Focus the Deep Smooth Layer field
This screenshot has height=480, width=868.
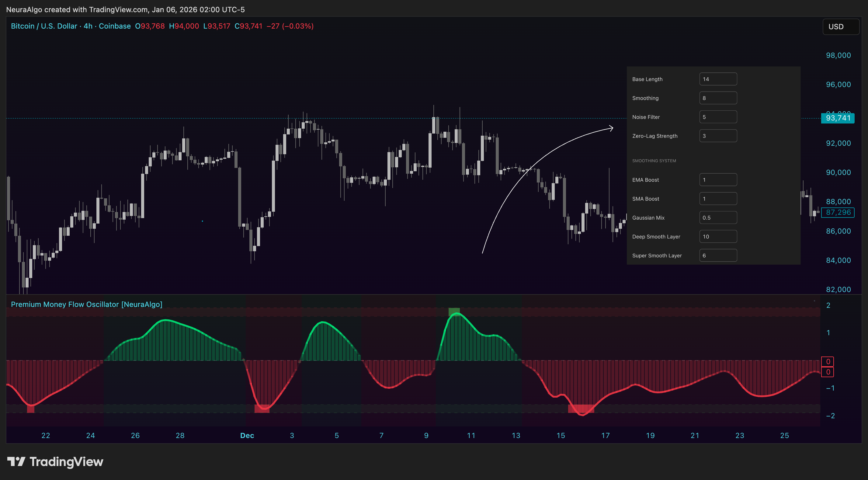pos(718,236)
